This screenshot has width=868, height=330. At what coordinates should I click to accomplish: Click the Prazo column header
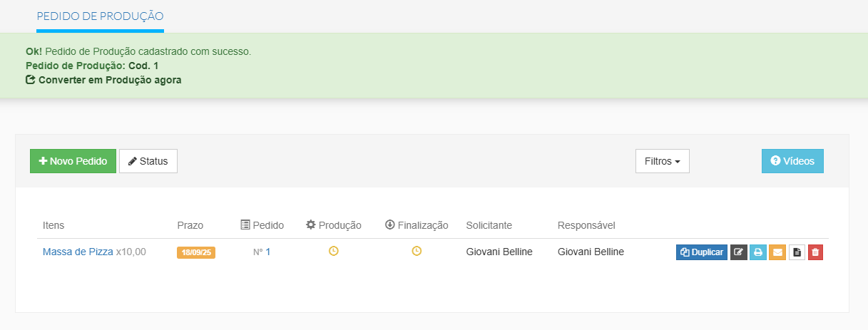coord(190,225)
